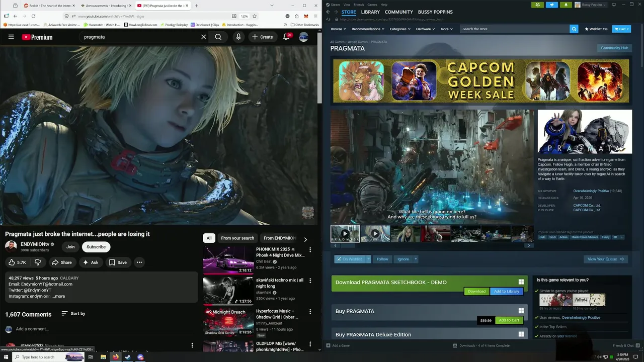
Task: Click the YouTube search magnifier button
Action: (x=218, y=37)
